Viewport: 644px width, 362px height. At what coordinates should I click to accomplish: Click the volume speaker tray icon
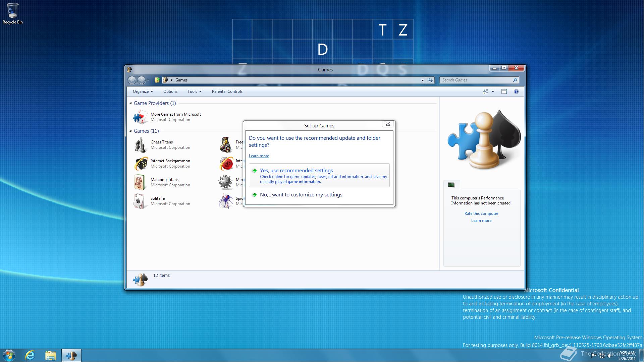point(610,356)
